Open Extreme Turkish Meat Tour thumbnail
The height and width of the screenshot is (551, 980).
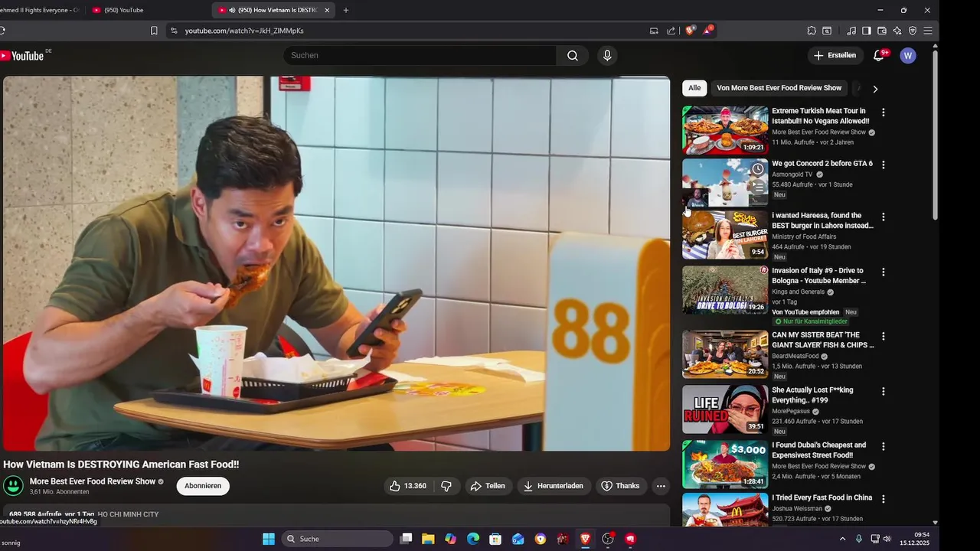pos(725,130)
